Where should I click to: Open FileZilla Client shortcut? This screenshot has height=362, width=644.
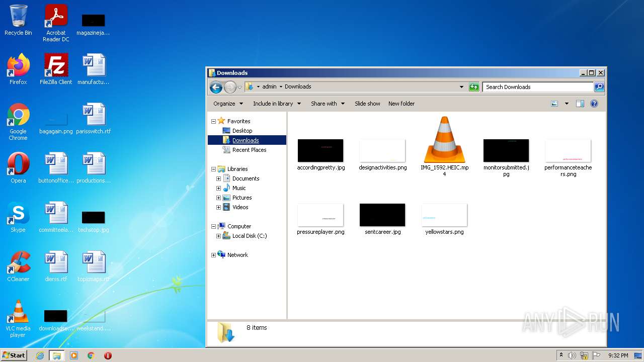(x=56, y=69)
